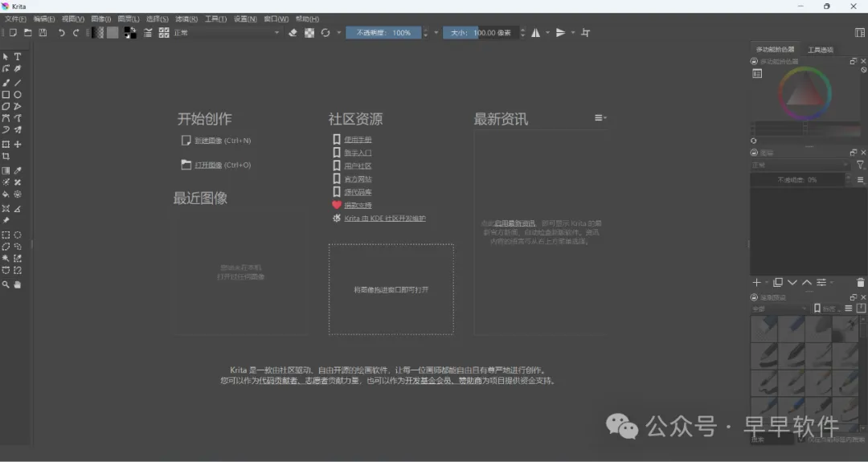The width and height of the screenshot is (868, 462).
Task: Open the blending mode dropdown in toolbar
Action: pyautogui.click(x=227, y=33)
